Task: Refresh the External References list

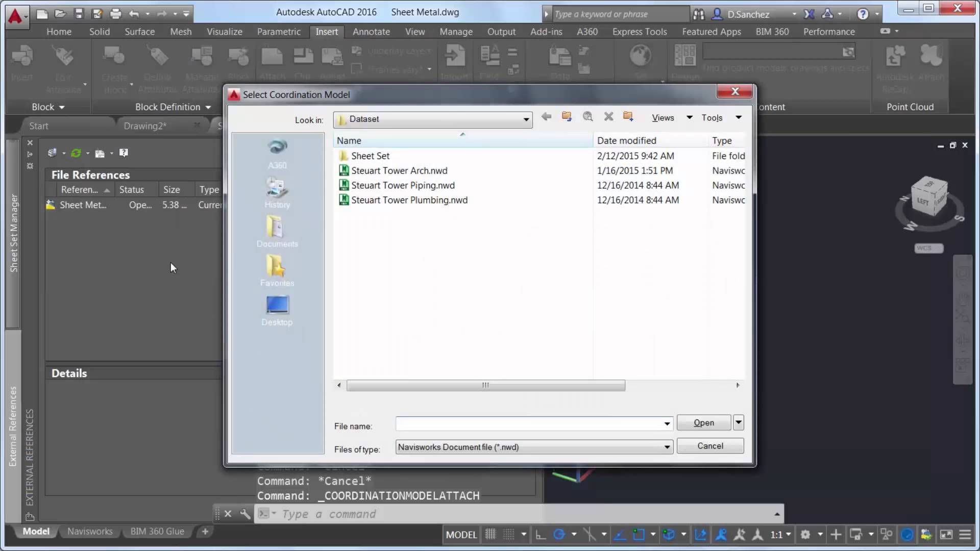Action: [x=77, y=153]
